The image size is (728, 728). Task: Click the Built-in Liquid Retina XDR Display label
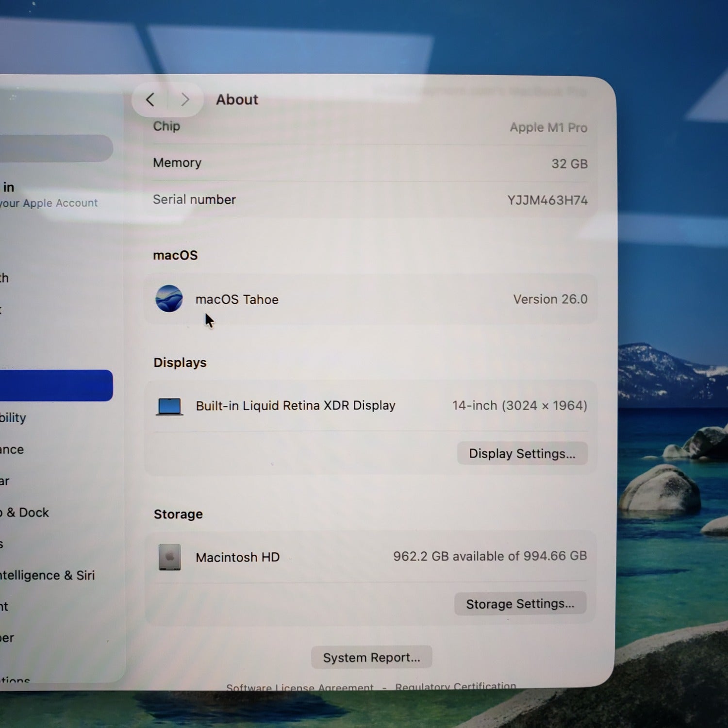pyautogui.click(x=295, y=405)
